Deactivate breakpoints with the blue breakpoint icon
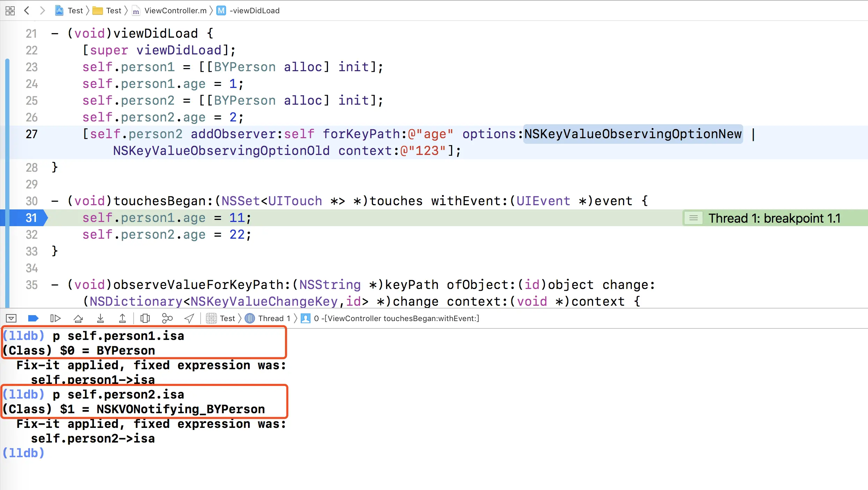868x490 pixels. [x=33, y=318]
